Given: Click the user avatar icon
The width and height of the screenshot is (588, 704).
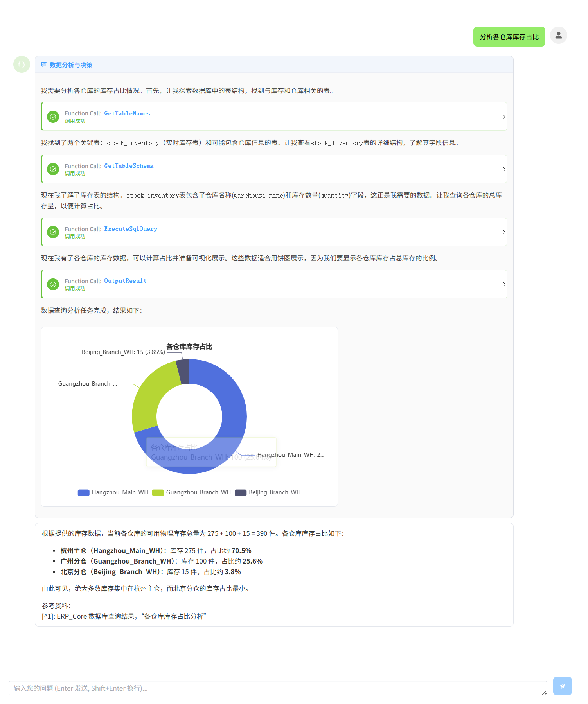Looking at the screenshot, I should point(558,35).
